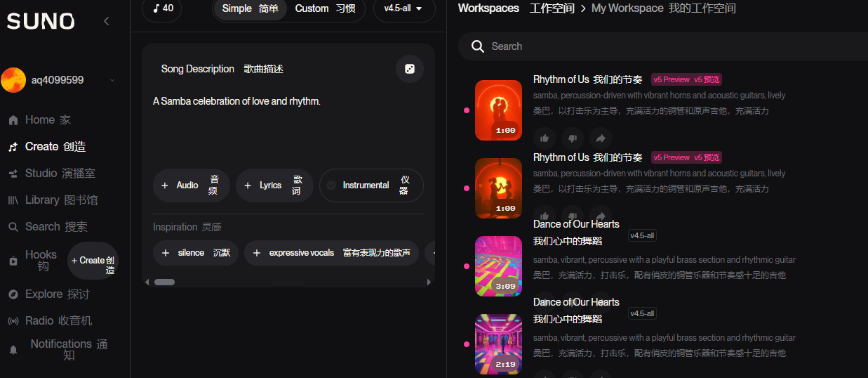Click the aq4099599 profile avatar

tap(13, 80)
